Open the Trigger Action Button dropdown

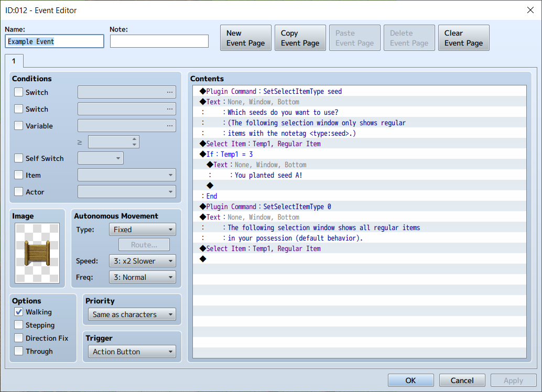tap(132, 352)
